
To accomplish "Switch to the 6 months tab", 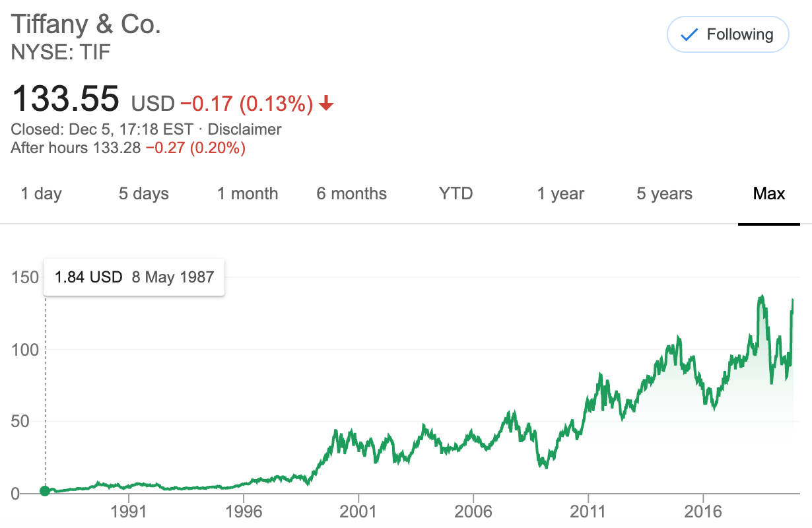I will click(351, 194).
